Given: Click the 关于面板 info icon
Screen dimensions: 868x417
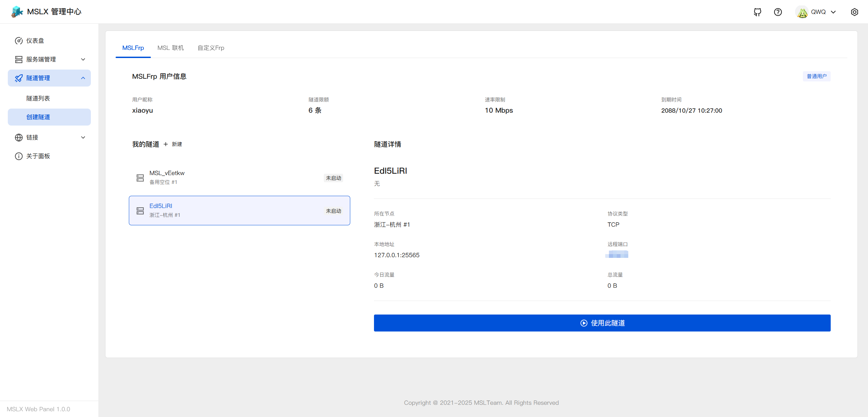Looking at the screenshot, I should click(19, 156).
